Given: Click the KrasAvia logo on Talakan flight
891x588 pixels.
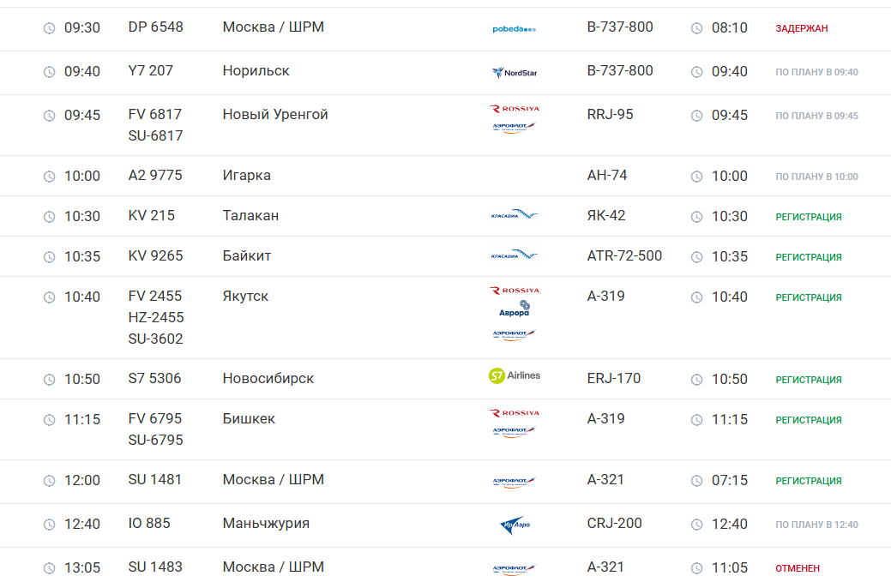Looking at the screenshot, I should pos(515,216).
